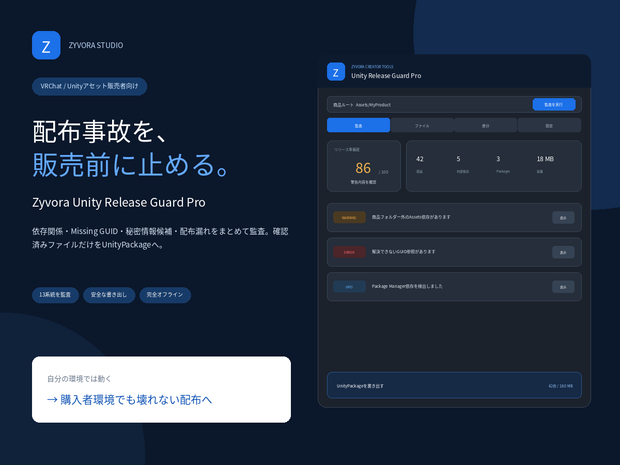
Task: Click the 18 MB size value
Action: 545,159
